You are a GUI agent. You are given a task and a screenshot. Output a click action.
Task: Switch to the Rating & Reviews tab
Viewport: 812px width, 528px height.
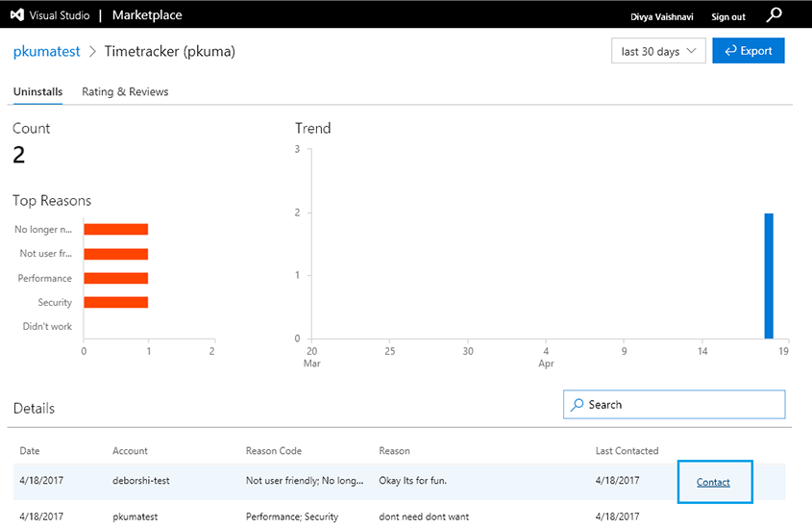125,91
